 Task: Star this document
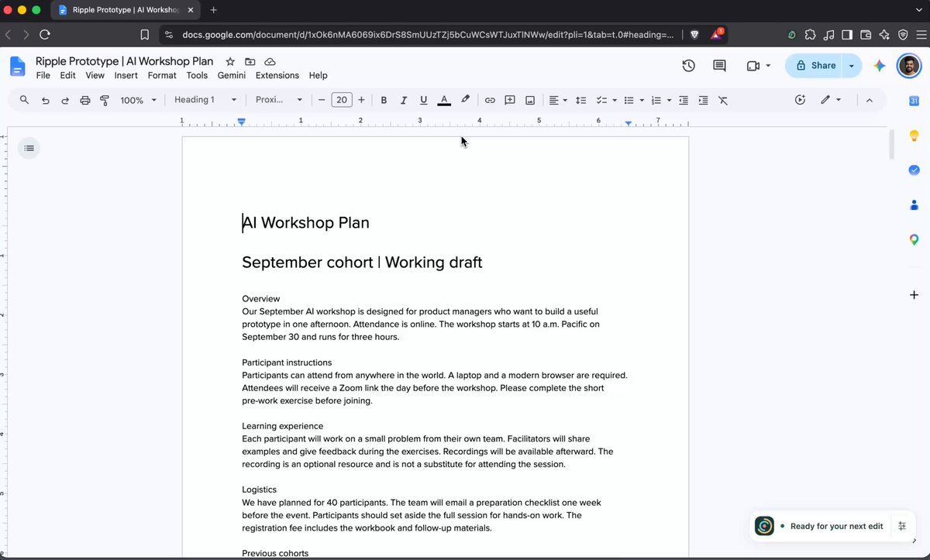(230, 61)
